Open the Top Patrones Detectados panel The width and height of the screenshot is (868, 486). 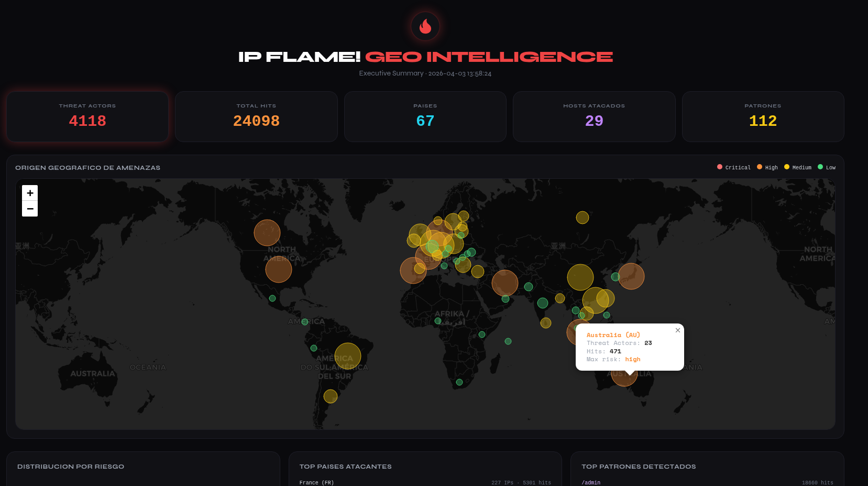[639, 467]
